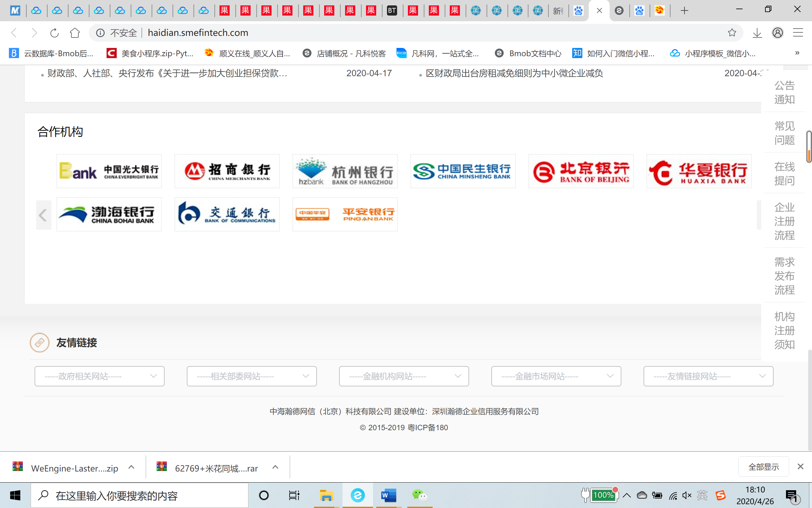Screen dimensions: 812x508
Task: Open the 小程序模板 bookmark
Action: (x=713, y=53)
